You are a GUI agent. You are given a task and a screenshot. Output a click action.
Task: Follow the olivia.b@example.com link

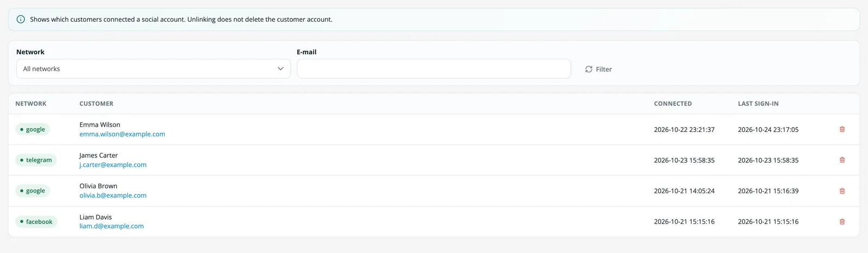[113, 195]
